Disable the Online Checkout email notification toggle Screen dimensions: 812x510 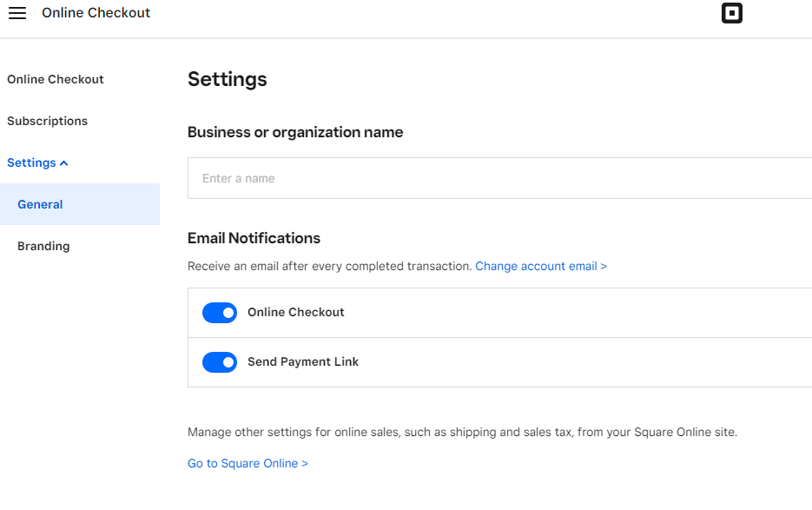220,313
